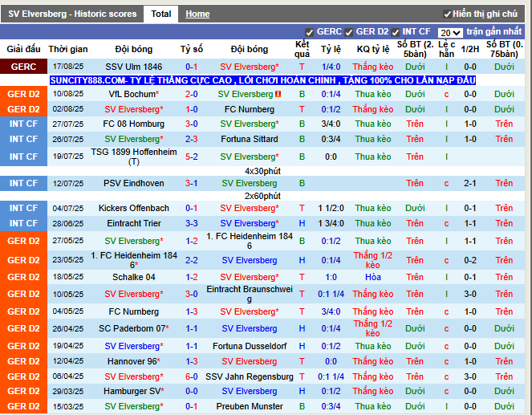This screenshot has width=532, height=415.
Task: Click the 'KQ tỷ lệ' column header
Action: (x=373, y=49)
